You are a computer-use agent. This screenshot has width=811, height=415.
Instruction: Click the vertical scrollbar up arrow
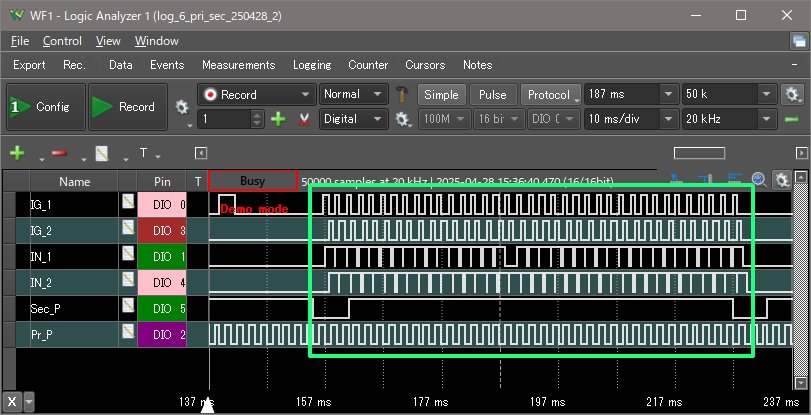click(801, 177)
